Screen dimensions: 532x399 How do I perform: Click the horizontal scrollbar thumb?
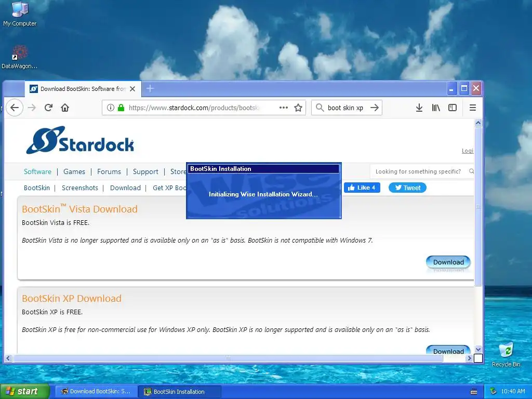click(x=228, y=358)
